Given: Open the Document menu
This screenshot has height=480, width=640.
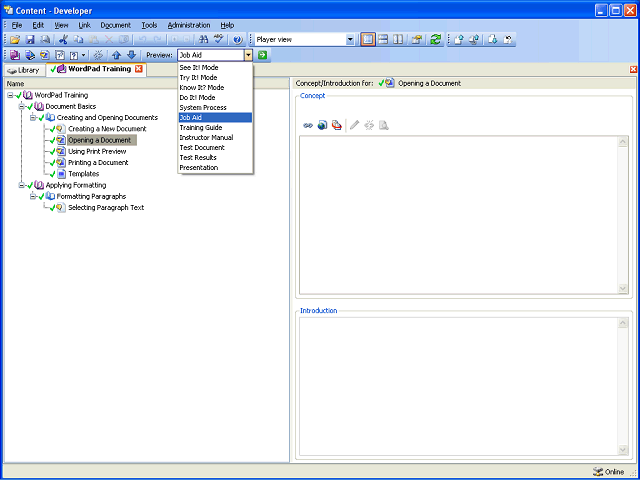Looking at the screenshot, I should coord(116,25).
